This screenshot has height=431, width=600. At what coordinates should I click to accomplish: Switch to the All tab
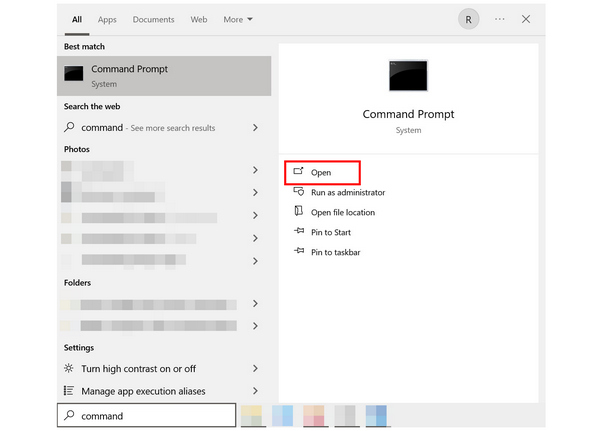77,20
